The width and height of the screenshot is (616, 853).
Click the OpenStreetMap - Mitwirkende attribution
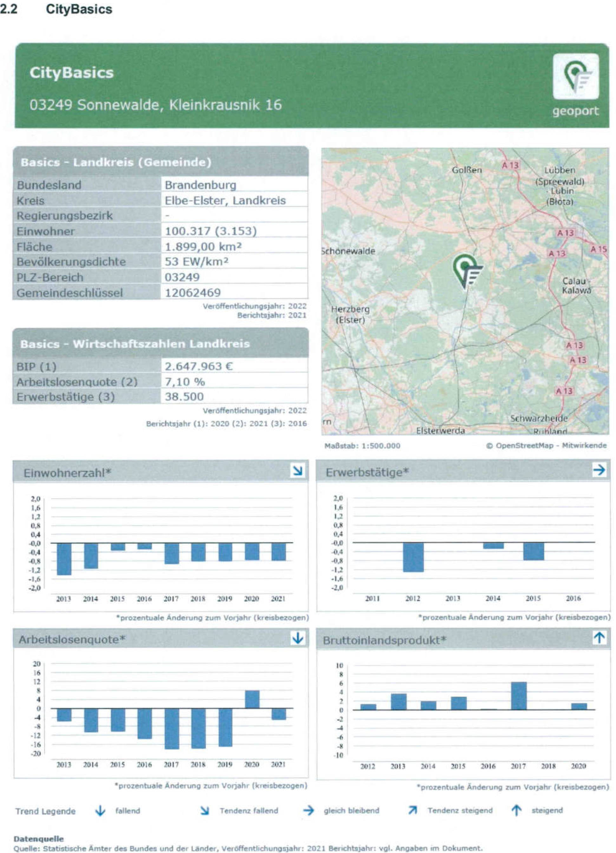tap(546, 446)
